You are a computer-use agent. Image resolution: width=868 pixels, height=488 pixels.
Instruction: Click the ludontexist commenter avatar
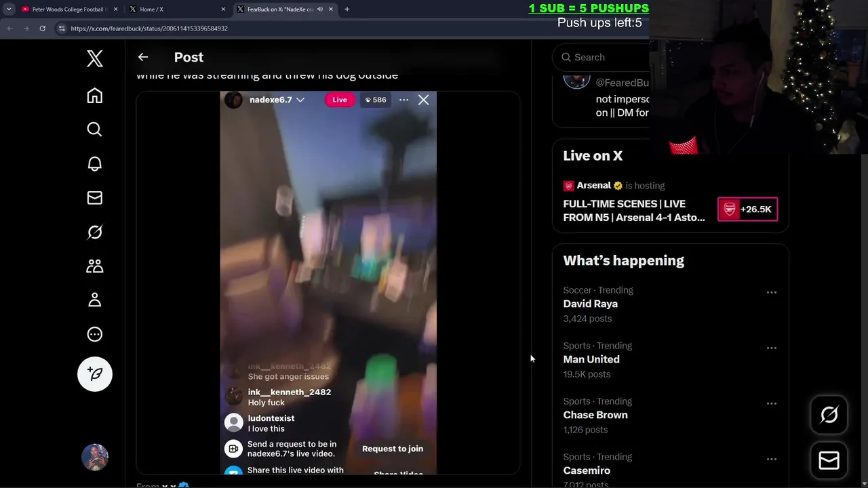point(234,423)
